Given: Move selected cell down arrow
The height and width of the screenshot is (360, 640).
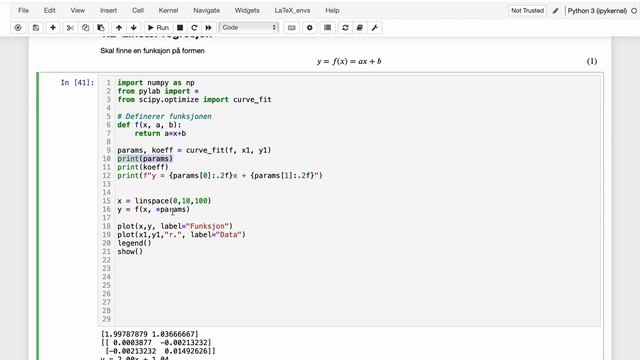Looking at the screenshot, I should pyautogui.click(x=133, y=27).
